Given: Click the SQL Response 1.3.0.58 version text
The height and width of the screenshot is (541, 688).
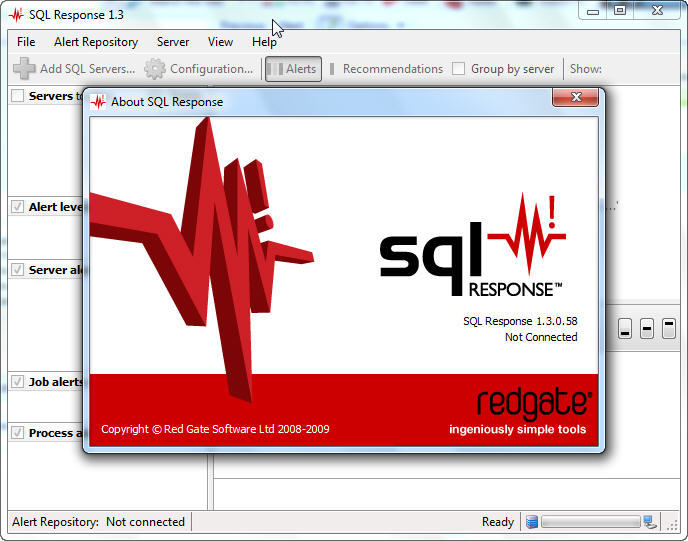Looking at the screenshot, I should pyautogui.click(x=520, y=321).
